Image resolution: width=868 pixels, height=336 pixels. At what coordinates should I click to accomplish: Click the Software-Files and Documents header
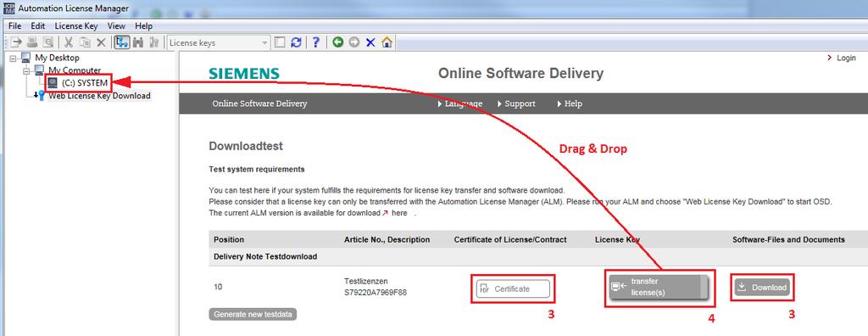click(789, 239)
